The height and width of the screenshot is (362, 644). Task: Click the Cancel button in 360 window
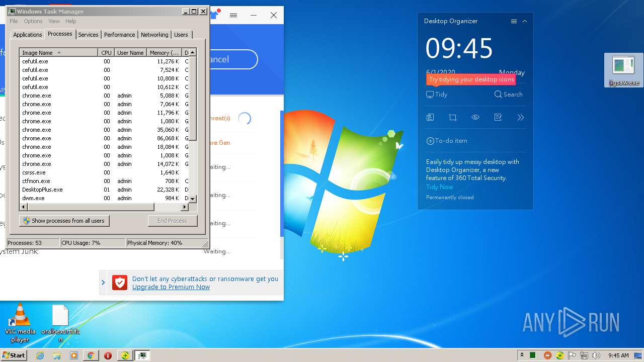pyautogui.click(x=233, y=59)
